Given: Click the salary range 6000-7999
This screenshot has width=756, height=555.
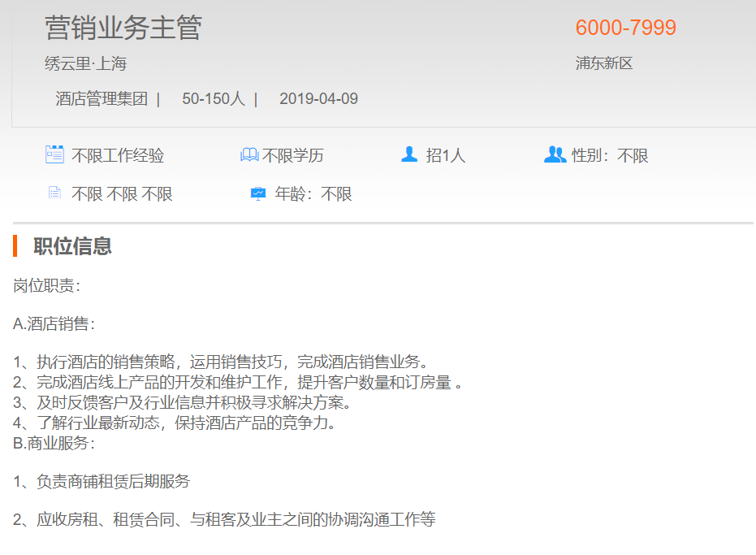Looking at the screenshot, I should (x=625, y=28).
